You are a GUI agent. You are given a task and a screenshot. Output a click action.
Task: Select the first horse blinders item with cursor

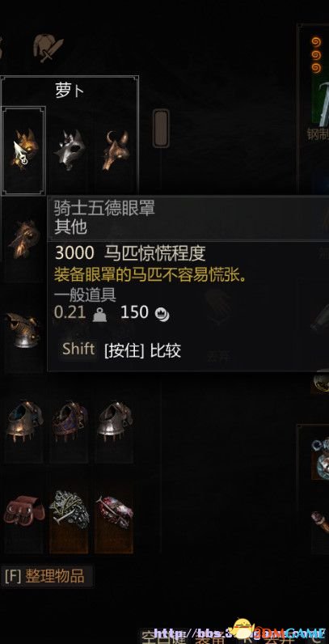[x=23, y=150]
